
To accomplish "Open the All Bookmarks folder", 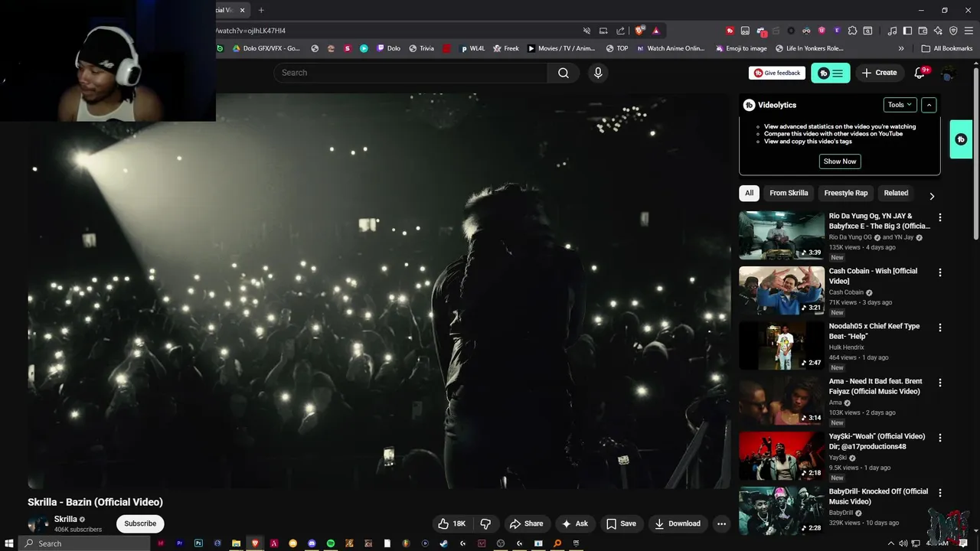I will (947, 48).
